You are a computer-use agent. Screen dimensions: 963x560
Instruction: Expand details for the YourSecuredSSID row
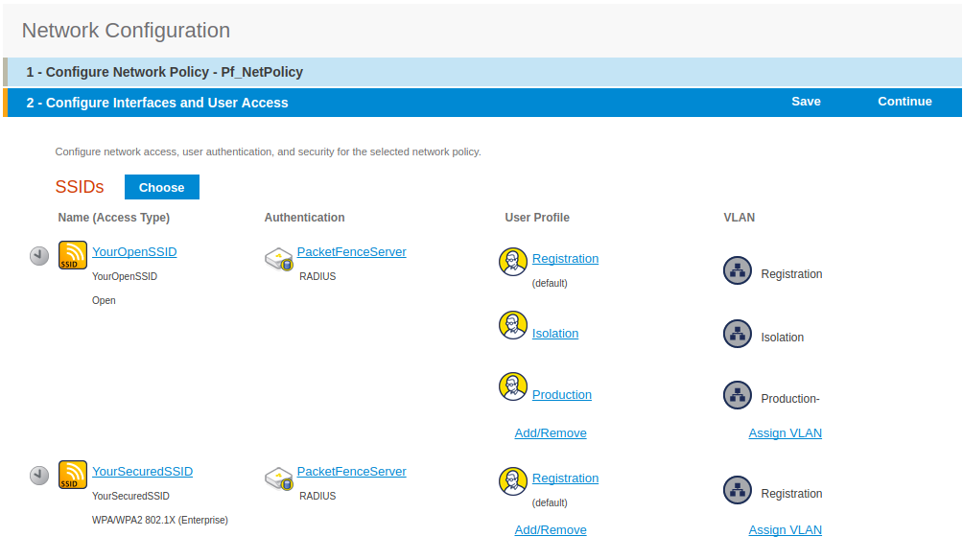coord(39,475)
